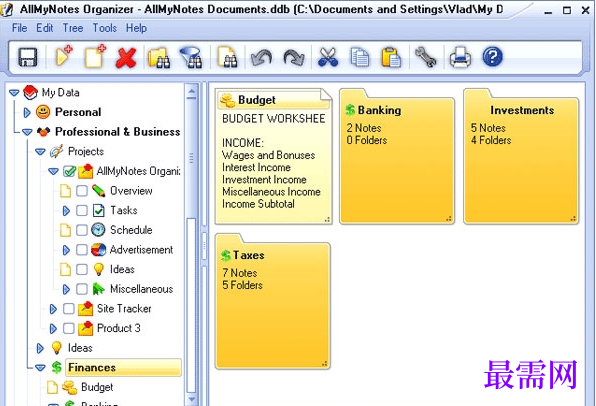The height and width of the screenshot is (406, 596).
Task: Click the pencil icon beside Overview
Action: pos(98,190)
